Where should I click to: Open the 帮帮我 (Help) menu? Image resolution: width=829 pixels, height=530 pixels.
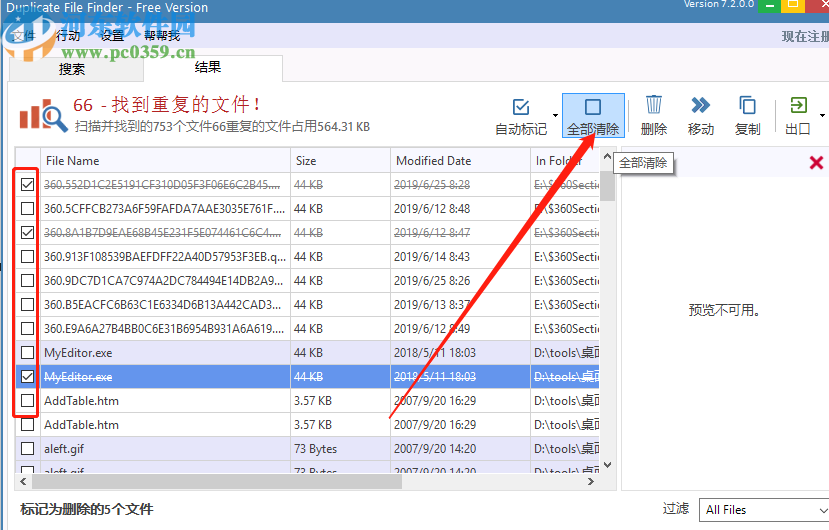pyautogui.click(x=162, y=36)
